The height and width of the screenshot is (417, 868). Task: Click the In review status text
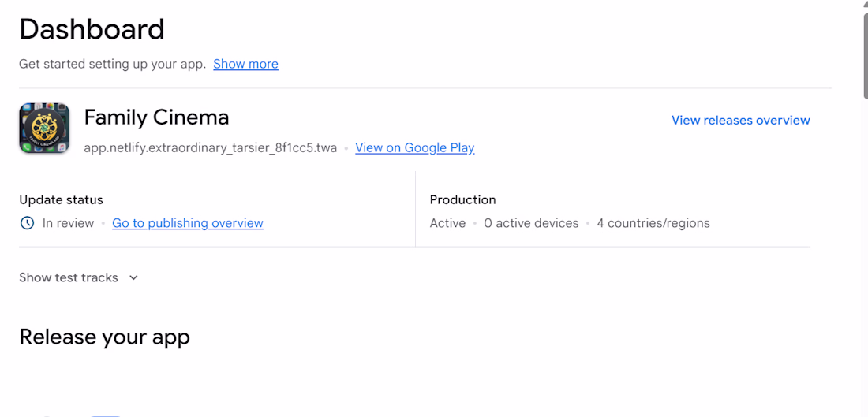(x=68, y=223)
